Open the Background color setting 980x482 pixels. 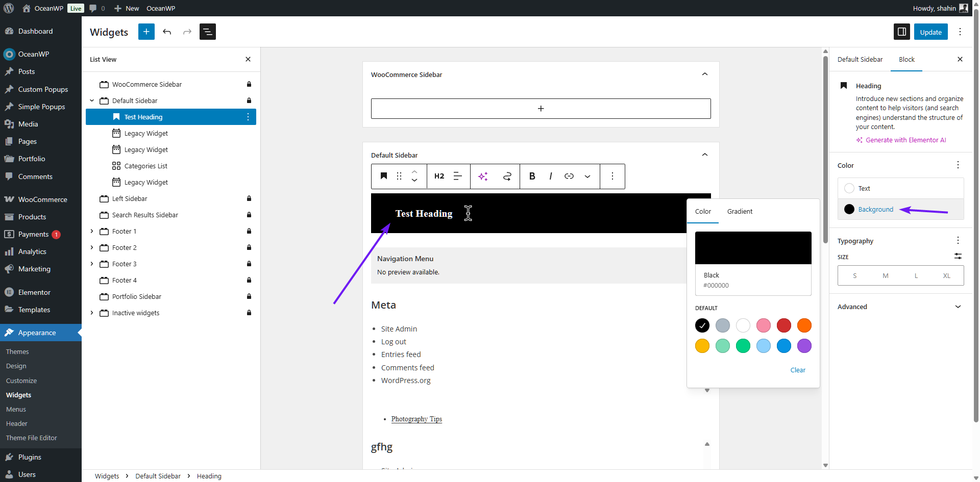click(900, 209)
